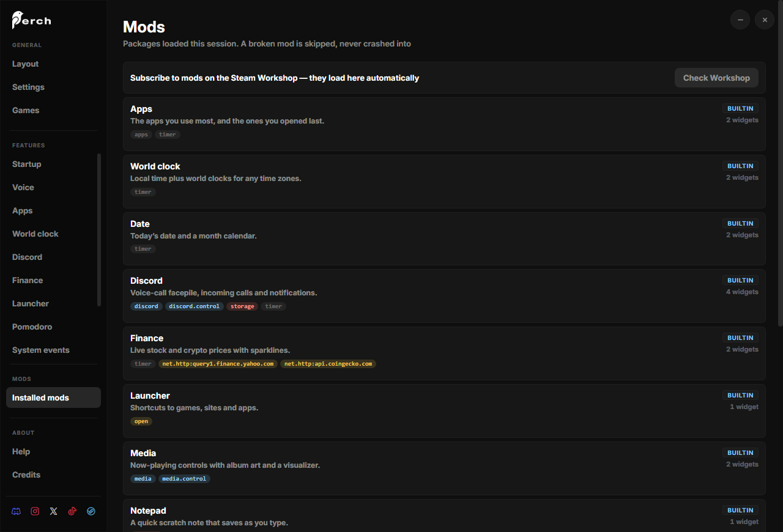Screen dimensions: 783x532
Task: Open the Help page
Action: (53, 451)
